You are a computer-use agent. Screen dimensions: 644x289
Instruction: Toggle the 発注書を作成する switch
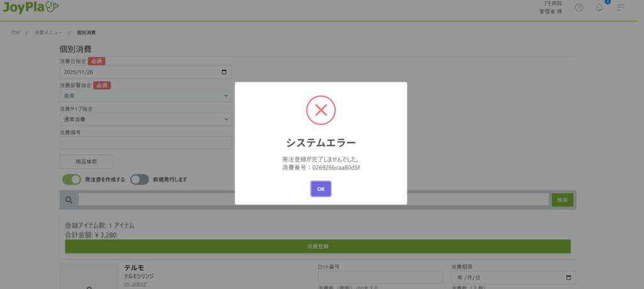72,179
